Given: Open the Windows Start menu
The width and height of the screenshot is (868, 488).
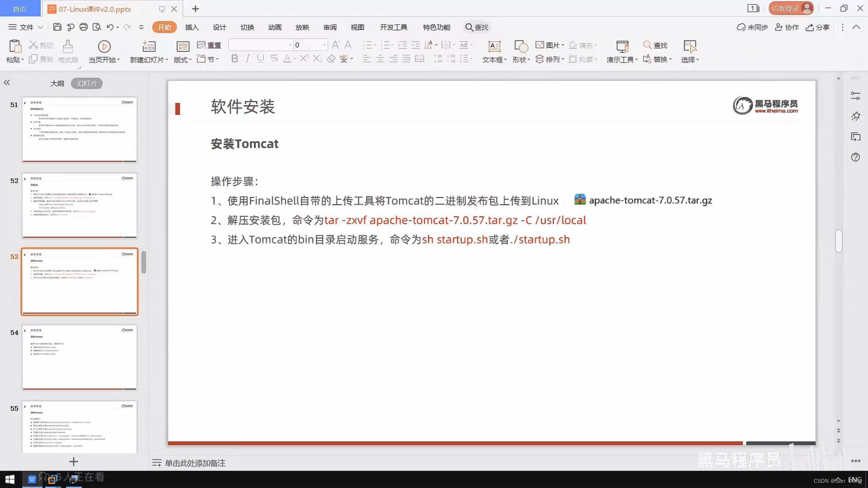Looking at the screenshot, I should tap(10, 479).
